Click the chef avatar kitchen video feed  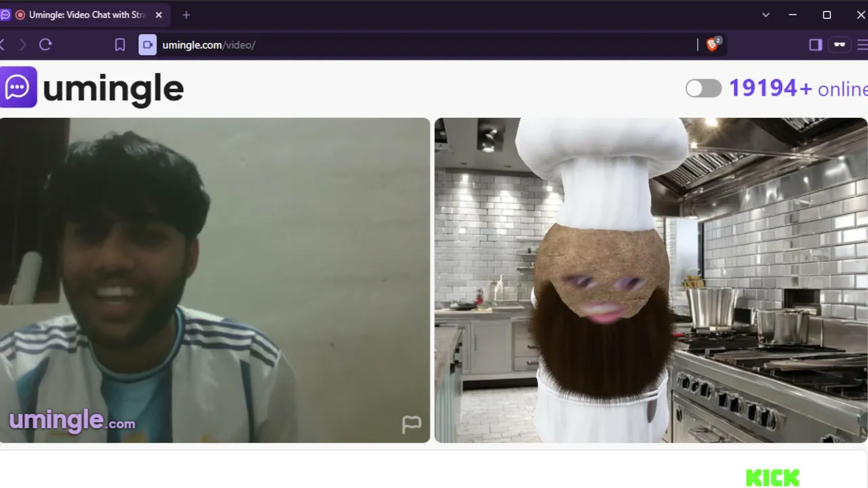[x=651, y=280]
